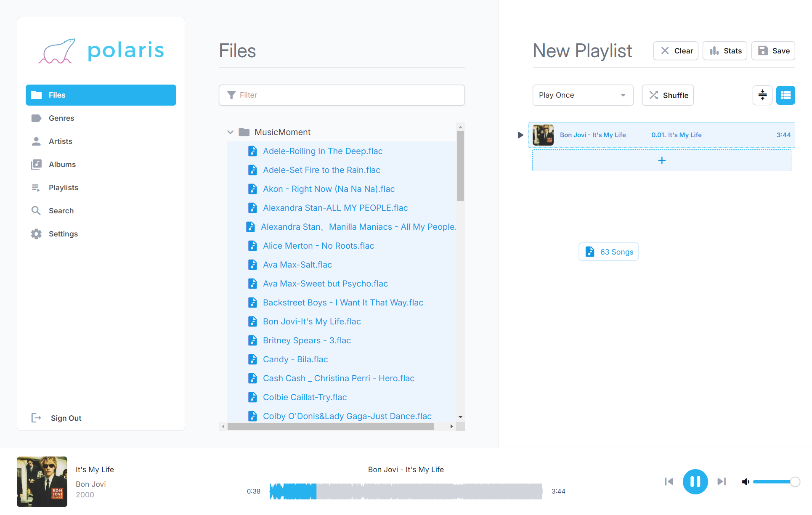Screen dimensions: 812x515
Task: Select Ava Max-Salt.flac
Action: tap(297, 265)
